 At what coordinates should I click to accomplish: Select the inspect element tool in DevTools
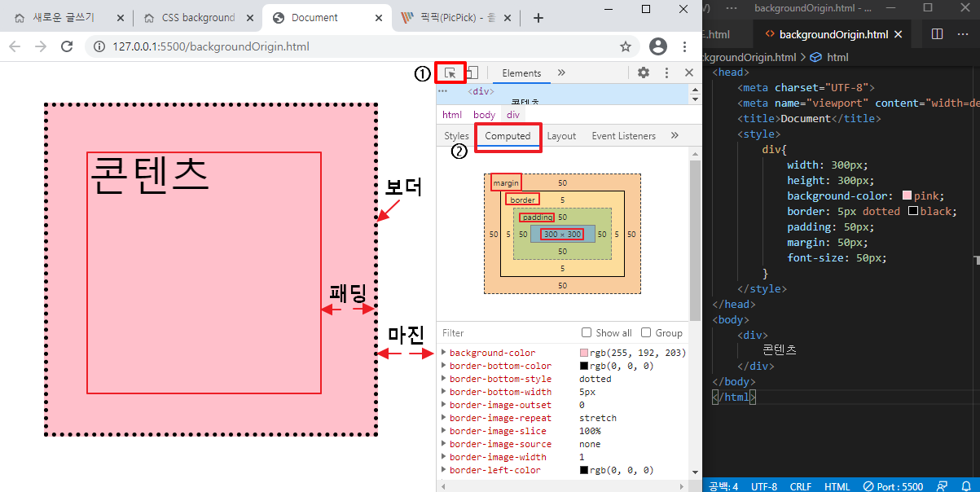click(450, 72)
